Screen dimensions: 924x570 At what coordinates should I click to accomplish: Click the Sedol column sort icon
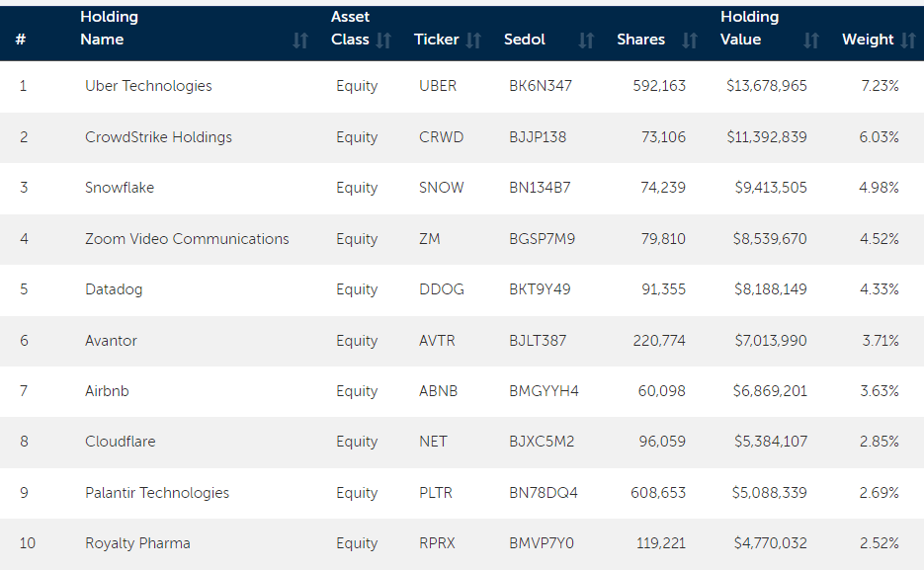[x=586, y=41]
